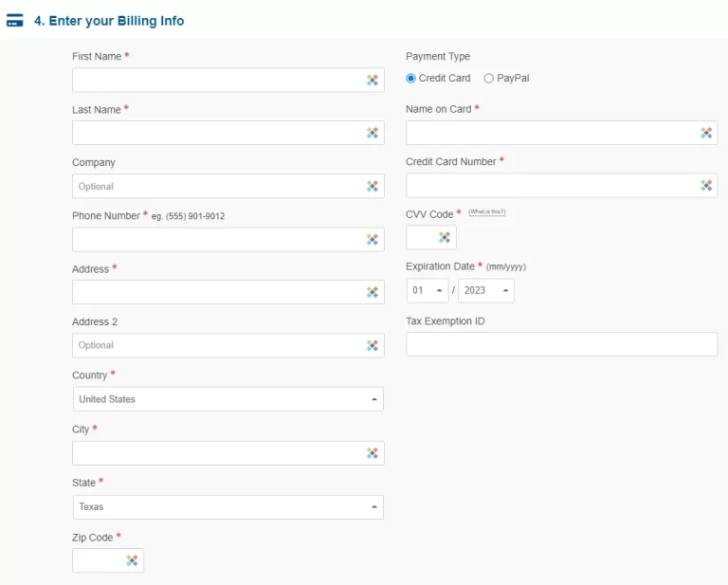The width and height of the screenshot is (728, 585).
Task: Click the Tax Exemption ID input field
Action: 561,344
